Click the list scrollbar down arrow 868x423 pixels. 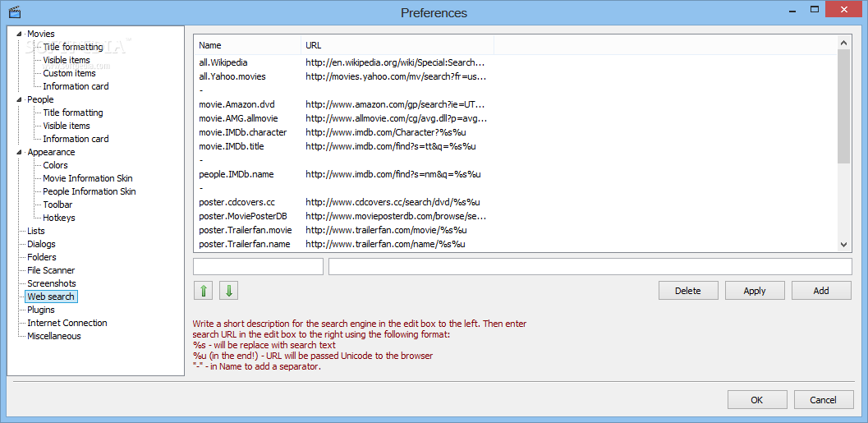coord(843,244)
